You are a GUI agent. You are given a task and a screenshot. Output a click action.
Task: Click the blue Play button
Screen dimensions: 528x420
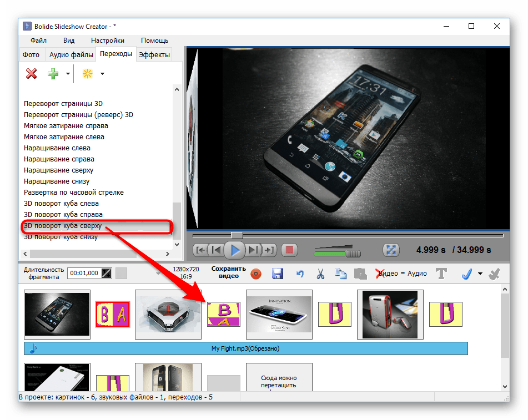[x=235, y=250]
